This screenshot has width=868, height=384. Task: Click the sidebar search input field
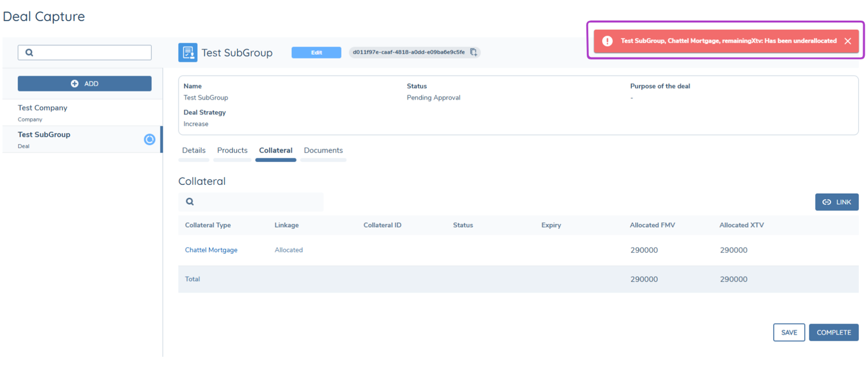click(x=92, y=53)
